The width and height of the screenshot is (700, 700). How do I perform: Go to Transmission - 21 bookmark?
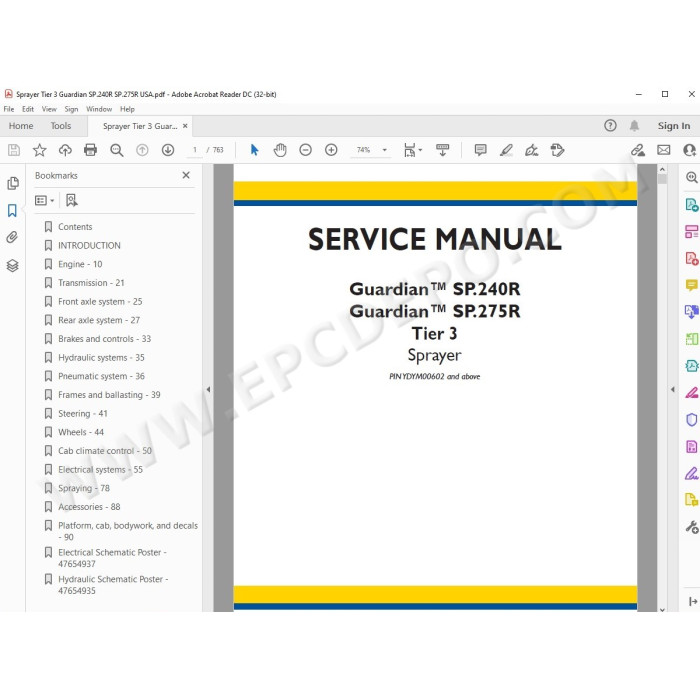pos(91,283)
